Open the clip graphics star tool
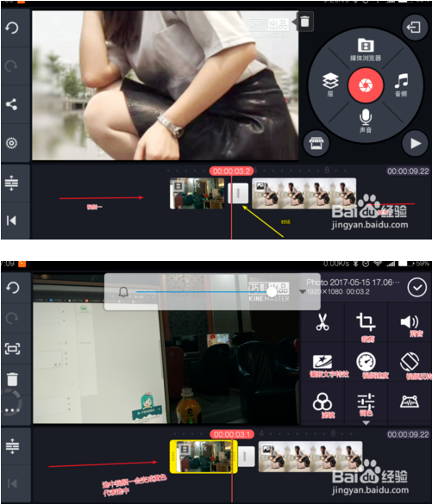The height and width of the screenshot is (504, 432). click(322, 362)
